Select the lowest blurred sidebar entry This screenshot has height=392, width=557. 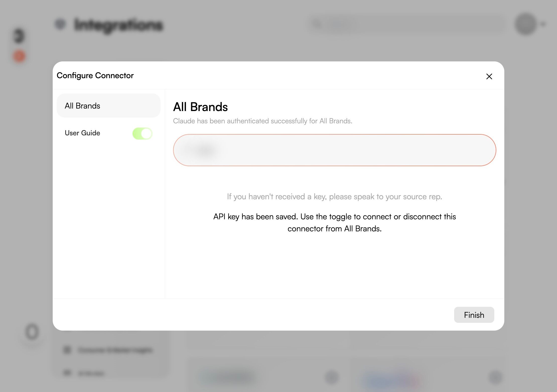click(90, 373)
